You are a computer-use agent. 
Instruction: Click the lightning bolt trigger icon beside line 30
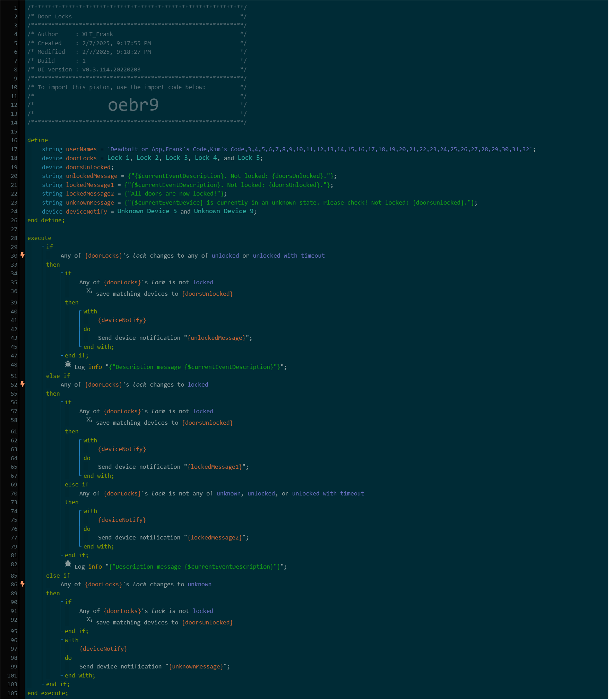pos(23,255)
